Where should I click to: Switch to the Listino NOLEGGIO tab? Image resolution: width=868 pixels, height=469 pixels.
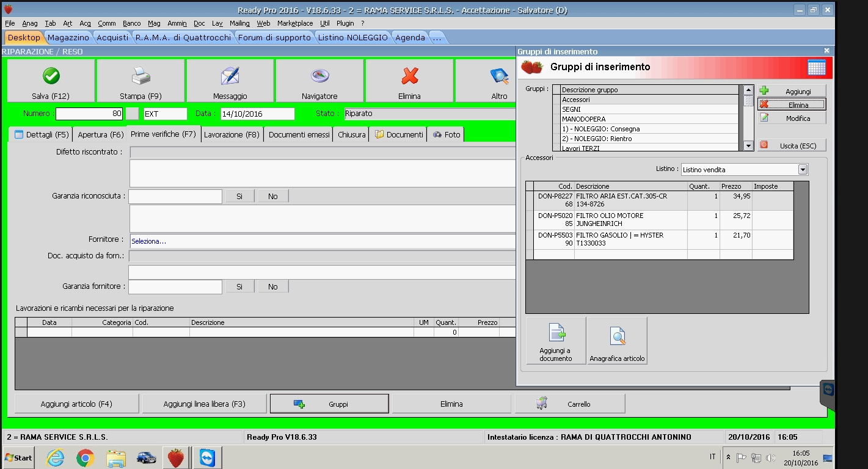click(x=352, y=37)
